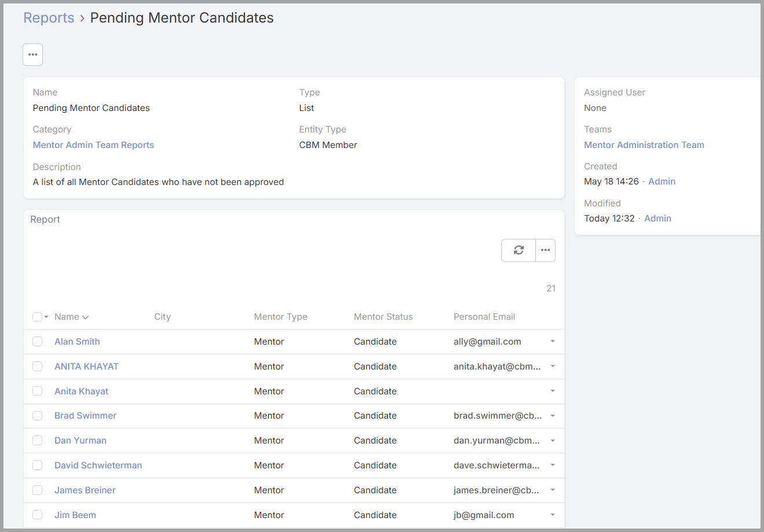Open uppercase ANITA KHAYAT record
The image size is (764, 532).
point(86,367)
